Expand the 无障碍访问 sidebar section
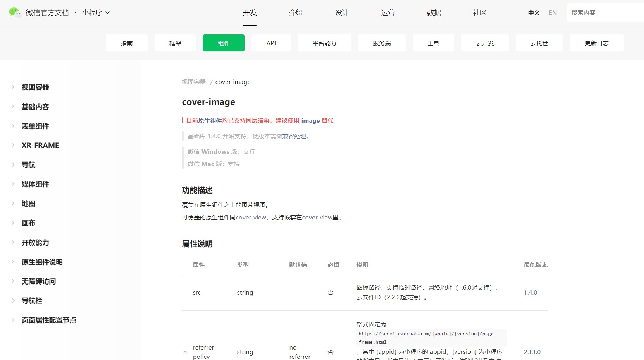Viewport: 644px width, 360px height. (39, 281)
